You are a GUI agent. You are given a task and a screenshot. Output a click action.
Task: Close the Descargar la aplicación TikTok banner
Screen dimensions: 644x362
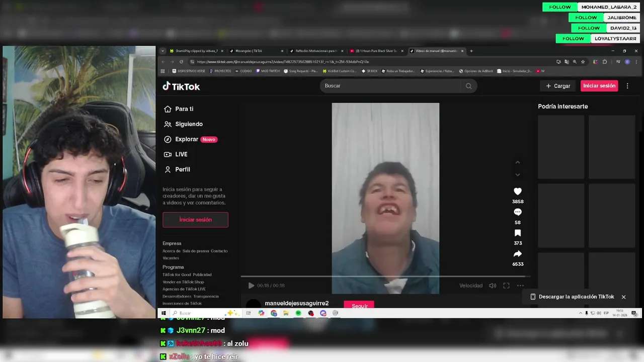[623, 297]
